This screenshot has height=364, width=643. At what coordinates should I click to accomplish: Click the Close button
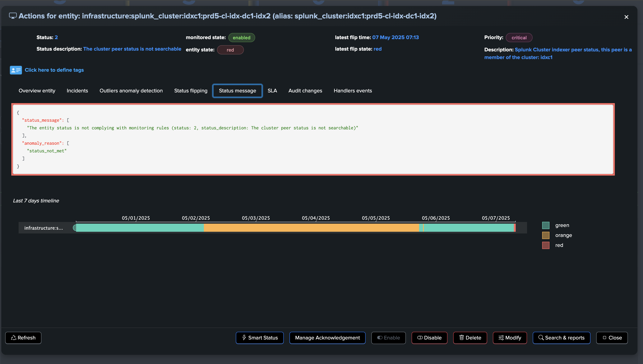[612, 338]
